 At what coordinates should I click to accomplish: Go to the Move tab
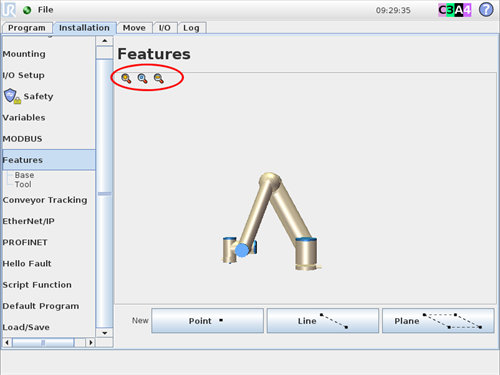134,28
